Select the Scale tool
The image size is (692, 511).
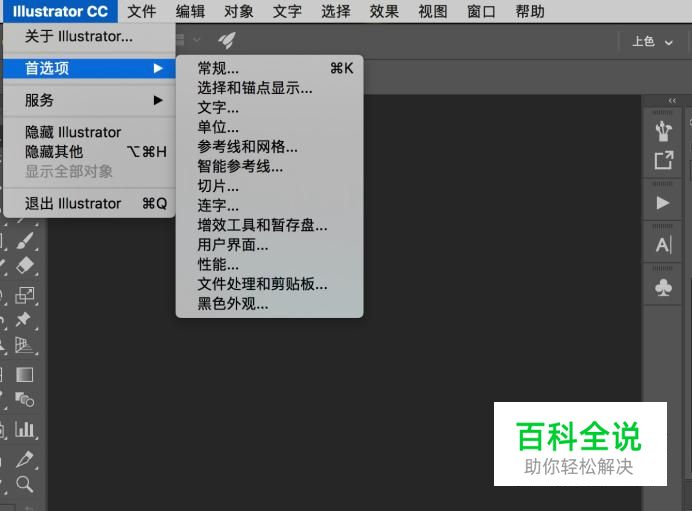25,295
